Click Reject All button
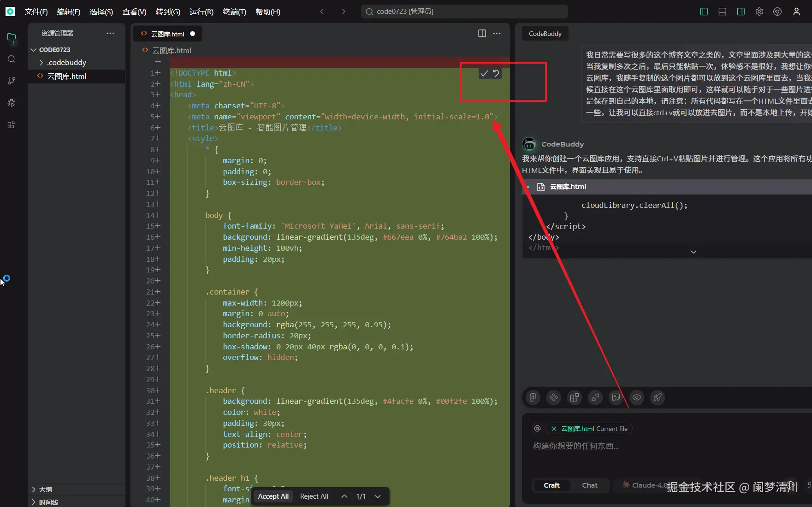 314,496
